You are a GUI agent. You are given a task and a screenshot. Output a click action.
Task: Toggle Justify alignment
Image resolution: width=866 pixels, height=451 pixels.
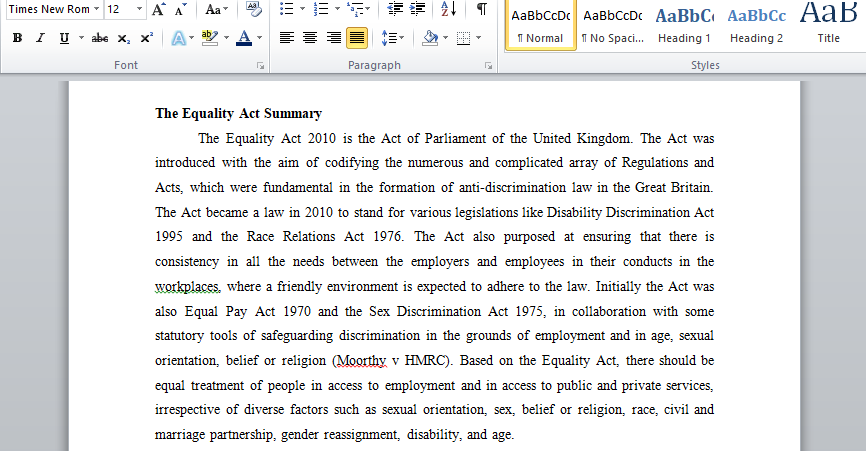coord(357,38)
